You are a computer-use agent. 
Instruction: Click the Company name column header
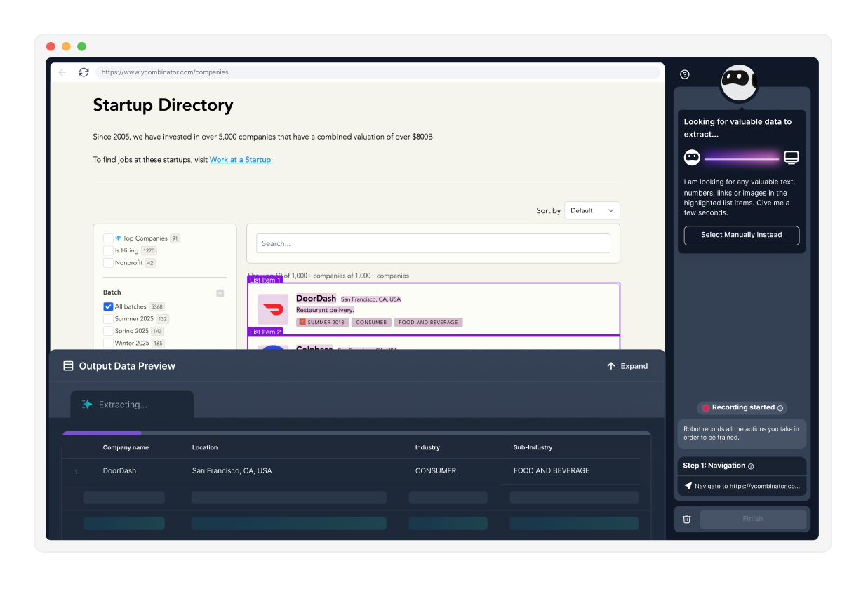126,447
